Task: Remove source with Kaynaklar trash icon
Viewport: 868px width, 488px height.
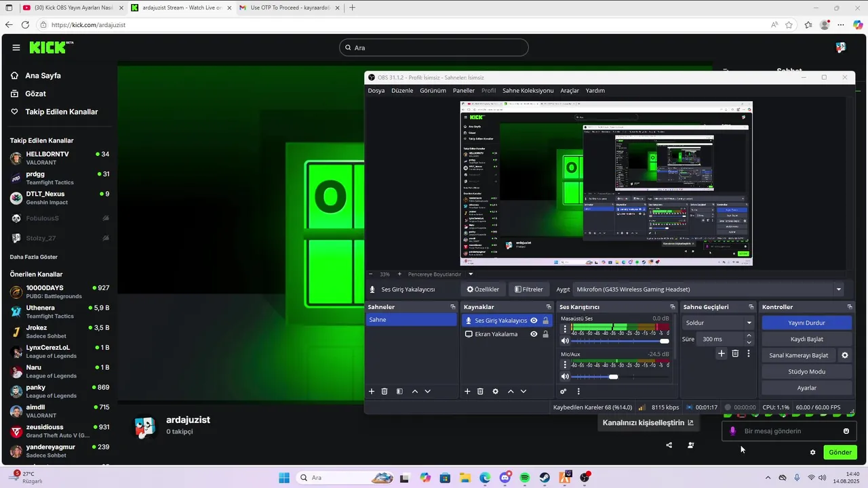Action: click(480, 391)
